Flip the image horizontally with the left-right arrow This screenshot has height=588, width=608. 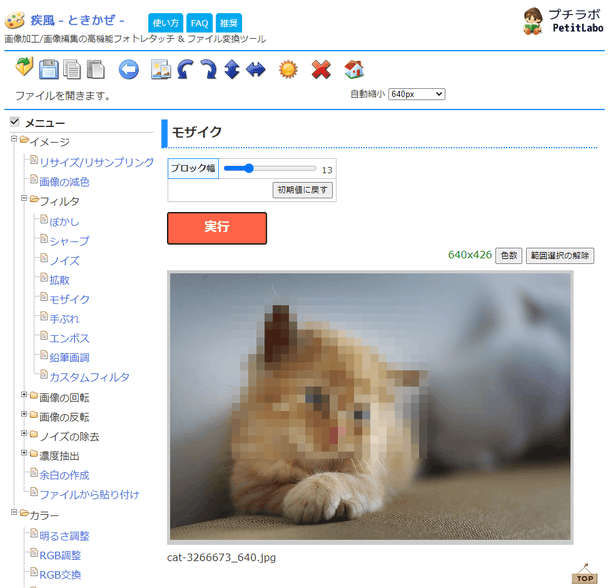coord(256,70)
